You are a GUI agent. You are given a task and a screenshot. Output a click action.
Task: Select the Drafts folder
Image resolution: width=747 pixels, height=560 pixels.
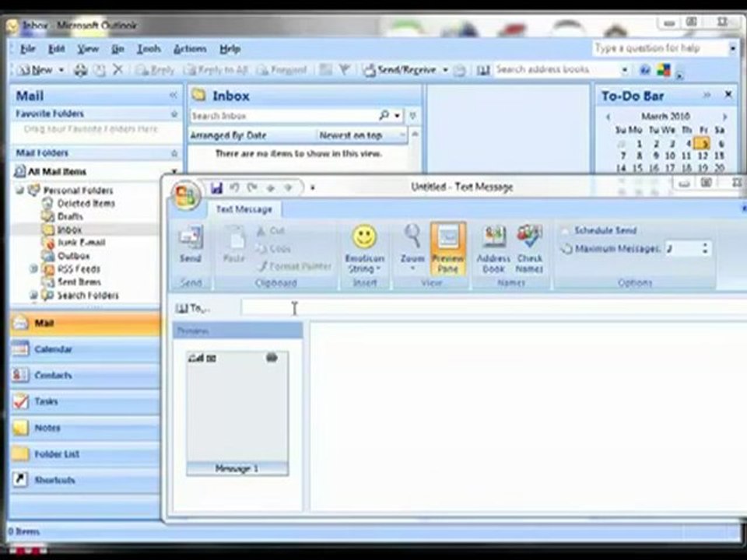point(70,217)
